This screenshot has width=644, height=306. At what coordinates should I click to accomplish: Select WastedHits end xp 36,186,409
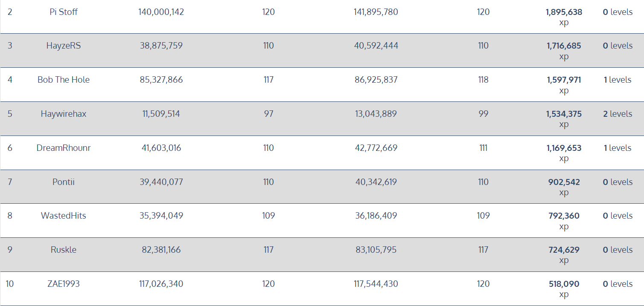coord(376,216)
